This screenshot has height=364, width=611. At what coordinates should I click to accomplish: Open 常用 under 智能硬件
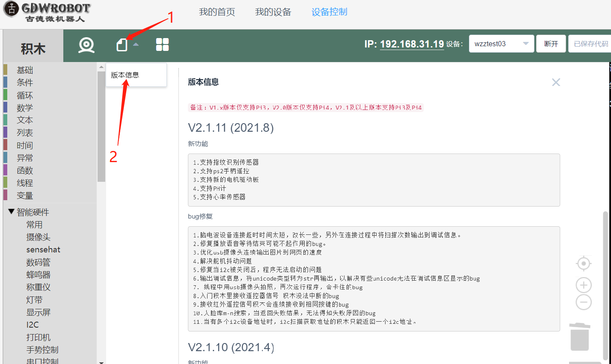(34, 225)
